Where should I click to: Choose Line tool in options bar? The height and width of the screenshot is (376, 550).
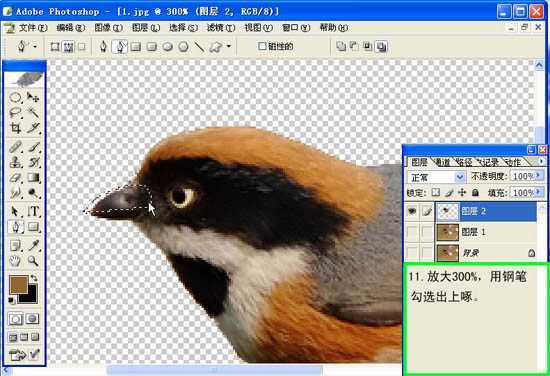[199, 47]
